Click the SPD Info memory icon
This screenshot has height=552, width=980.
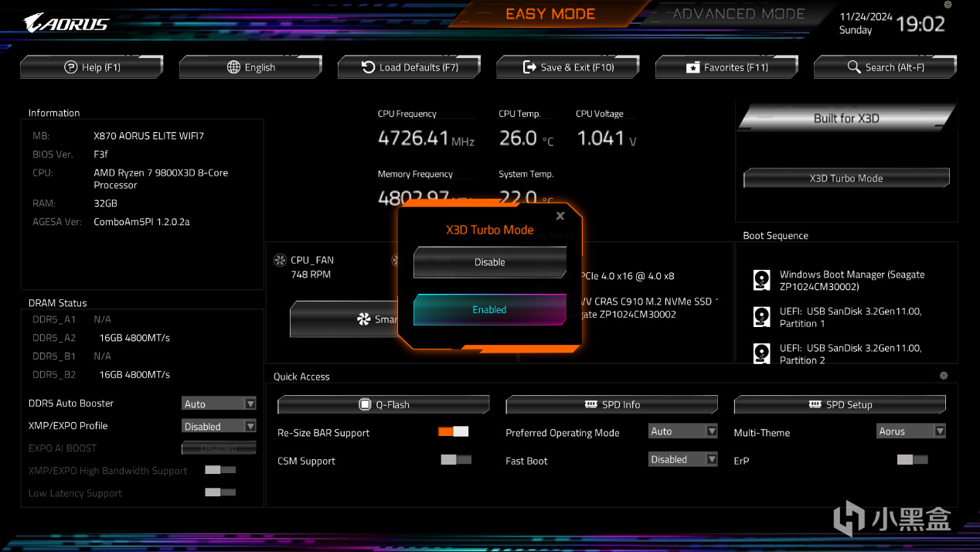pyautogui.click(x=591, y=404)
